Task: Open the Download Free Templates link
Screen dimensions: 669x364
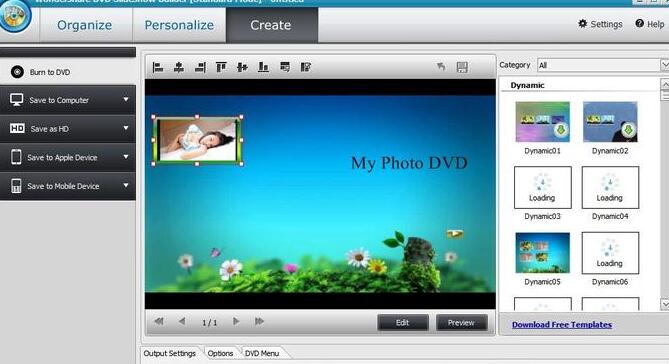Action: click(x=562, y=325)
